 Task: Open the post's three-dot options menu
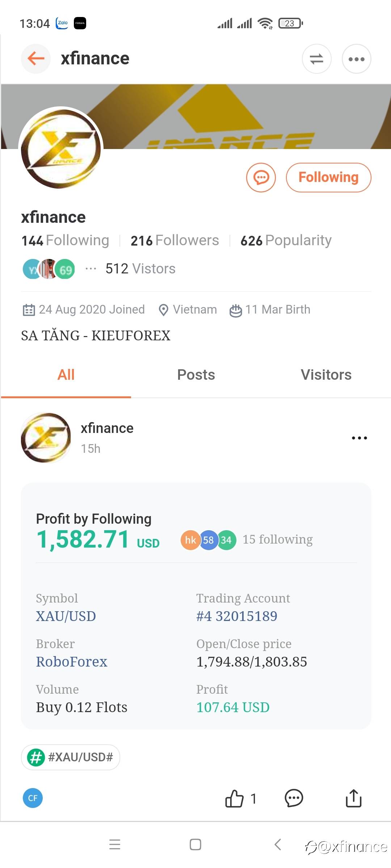[x=359, y=438]
